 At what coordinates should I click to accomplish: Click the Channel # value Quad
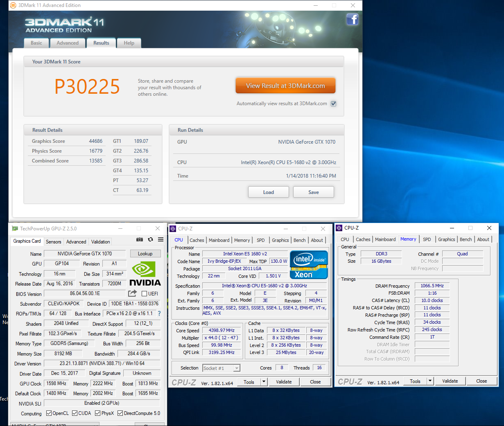tap(463, 254)
